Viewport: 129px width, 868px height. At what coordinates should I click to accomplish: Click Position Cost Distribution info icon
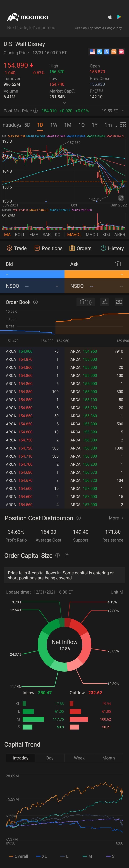point(78,518)
